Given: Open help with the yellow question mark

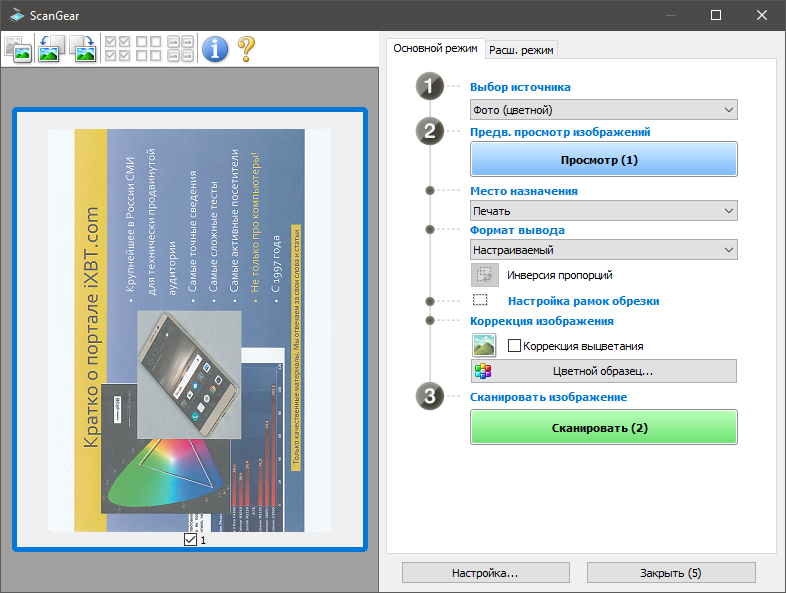Looking at the screenshot, I should click(x=246, y=49).
